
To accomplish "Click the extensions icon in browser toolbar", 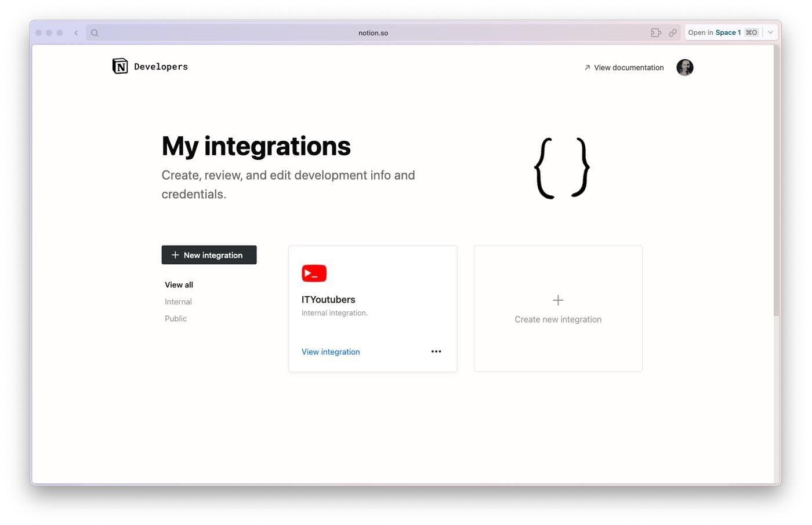I will click(x=656, y=33).
